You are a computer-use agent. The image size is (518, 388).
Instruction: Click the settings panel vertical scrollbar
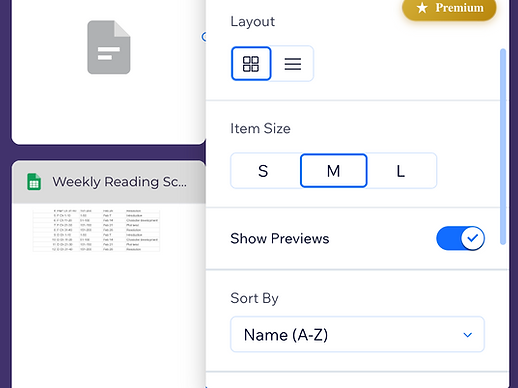[x=503, y=147]
